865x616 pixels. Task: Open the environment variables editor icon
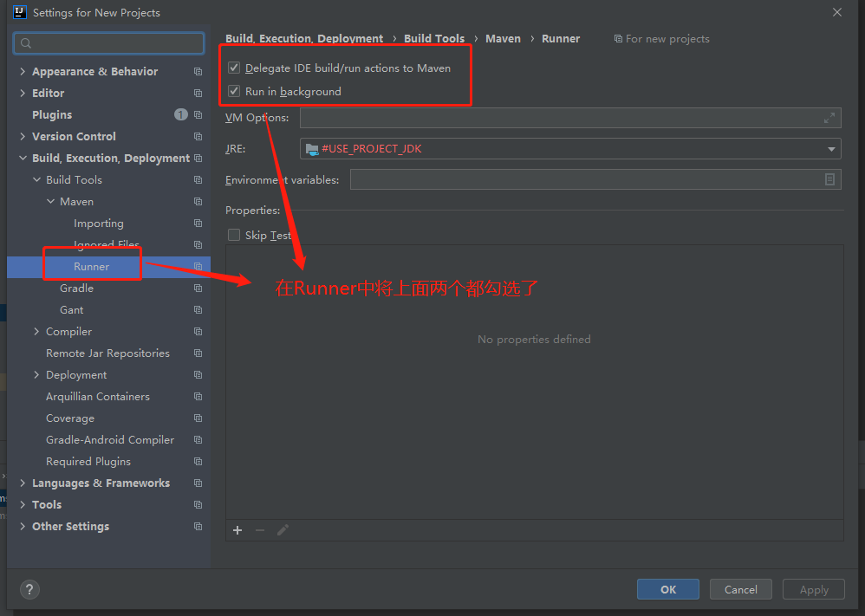[829, 179]
